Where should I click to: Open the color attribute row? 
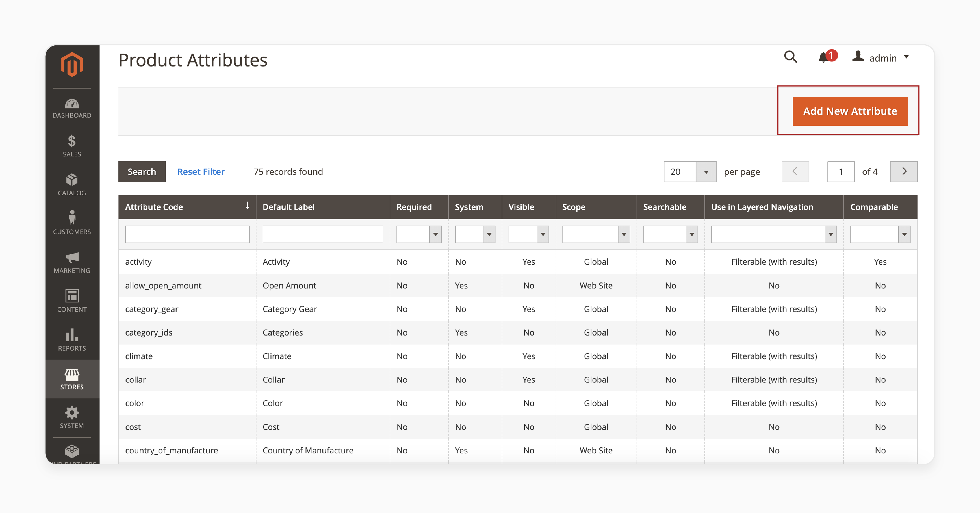click(518, 403)
